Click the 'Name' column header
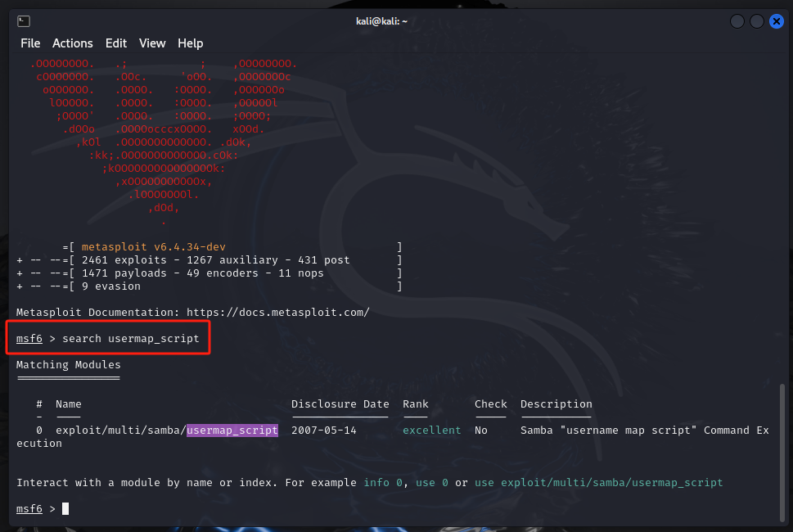 [68, 404]
